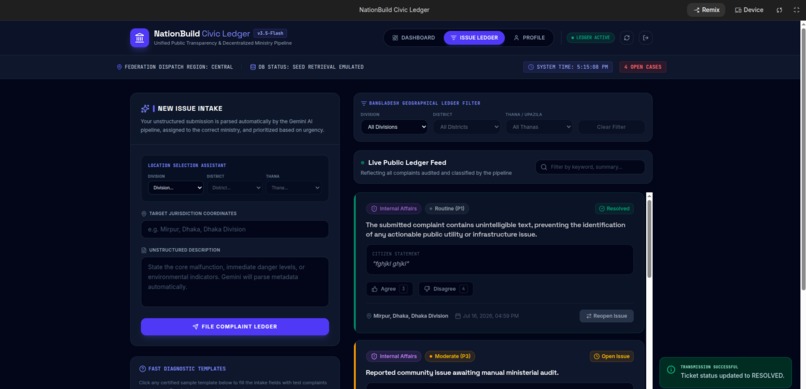Click the ledger feed scrollbar thumb
The height and width of the screenshot is (389, 806).
[x=649, y=239]
